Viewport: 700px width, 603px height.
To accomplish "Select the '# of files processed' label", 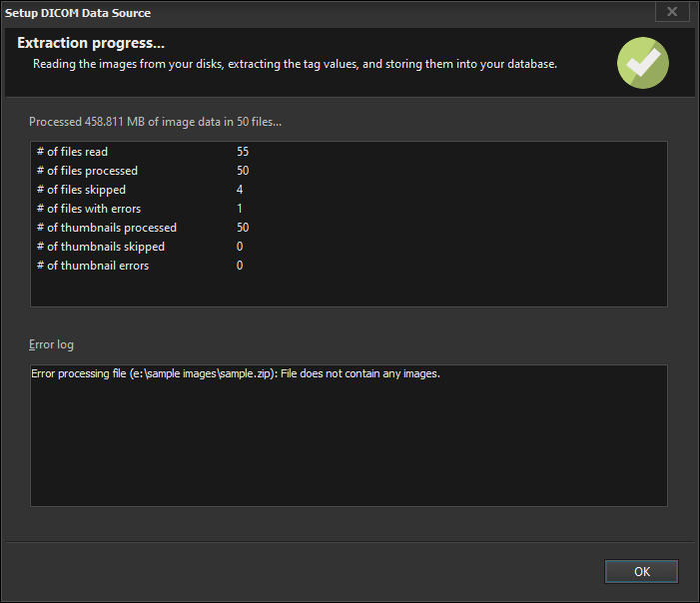I will [87, 171].
